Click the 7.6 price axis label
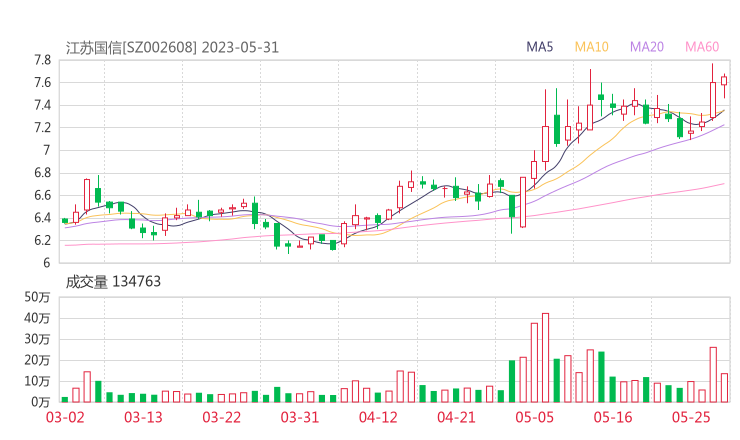The width and height of the screenshot is (740, 440). coord(42,83)
